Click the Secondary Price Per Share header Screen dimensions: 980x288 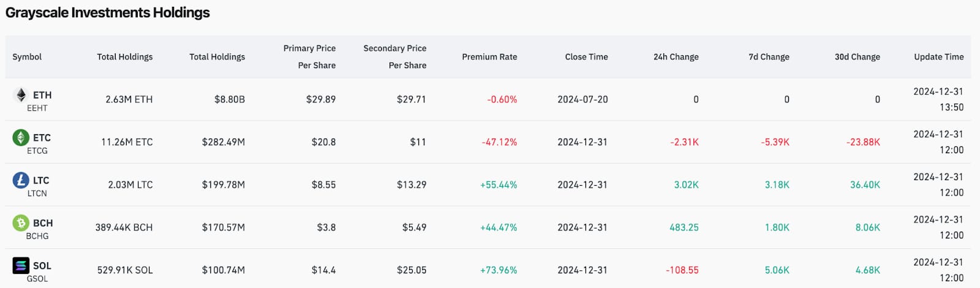pos(395,56)
